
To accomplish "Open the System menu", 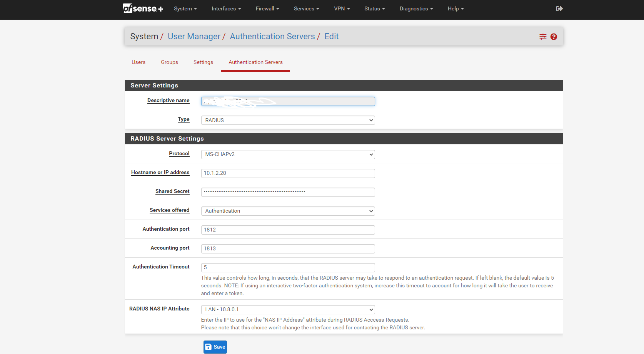I will 185,8.
